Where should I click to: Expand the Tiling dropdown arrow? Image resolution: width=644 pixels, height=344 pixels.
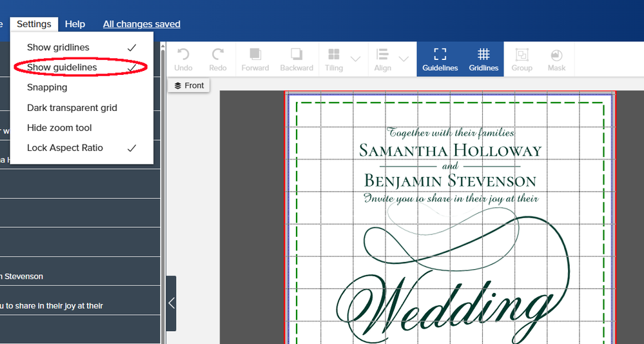[355, 59]
